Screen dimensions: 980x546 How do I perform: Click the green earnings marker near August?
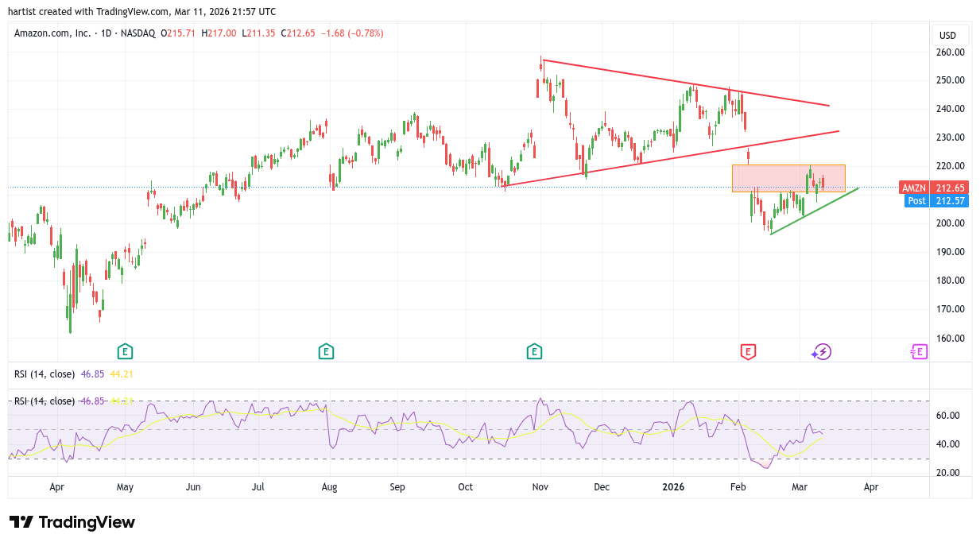[325, 350]
